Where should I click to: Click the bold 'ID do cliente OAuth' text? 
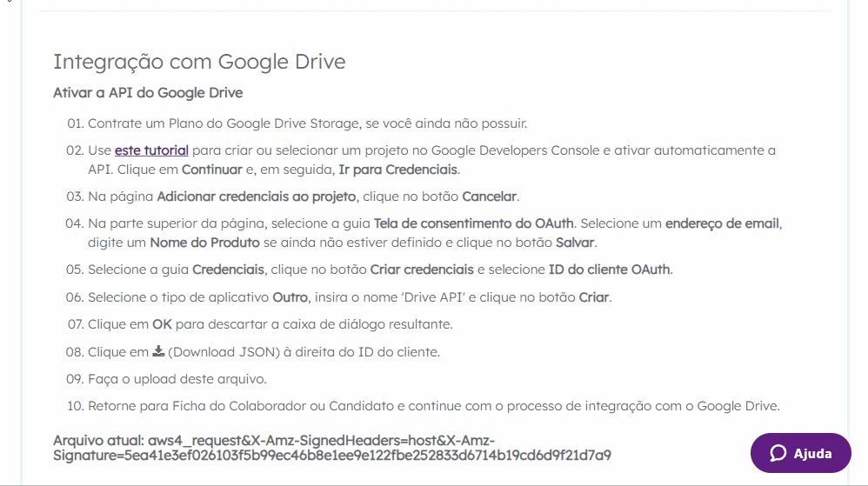point(609,270)
